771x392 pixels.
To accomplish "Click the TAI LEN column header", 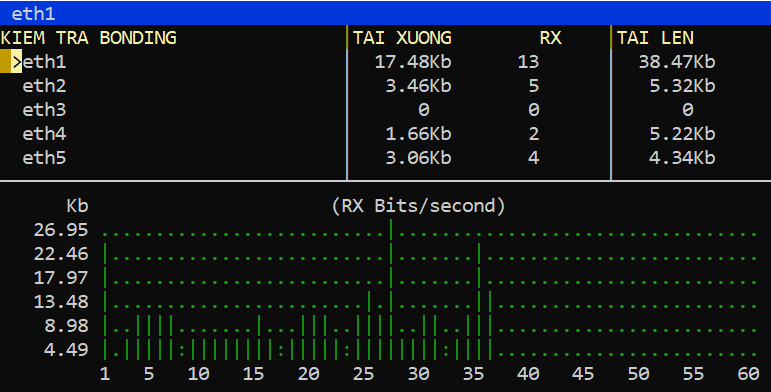I will tap(655, 38).
